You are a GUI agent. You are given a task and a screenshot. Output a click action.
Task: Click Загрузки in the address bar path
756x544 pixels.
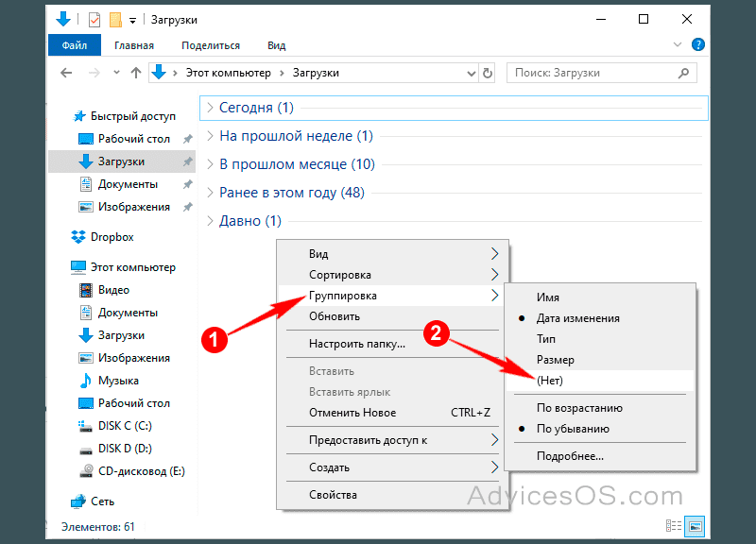tap(316, 73)
